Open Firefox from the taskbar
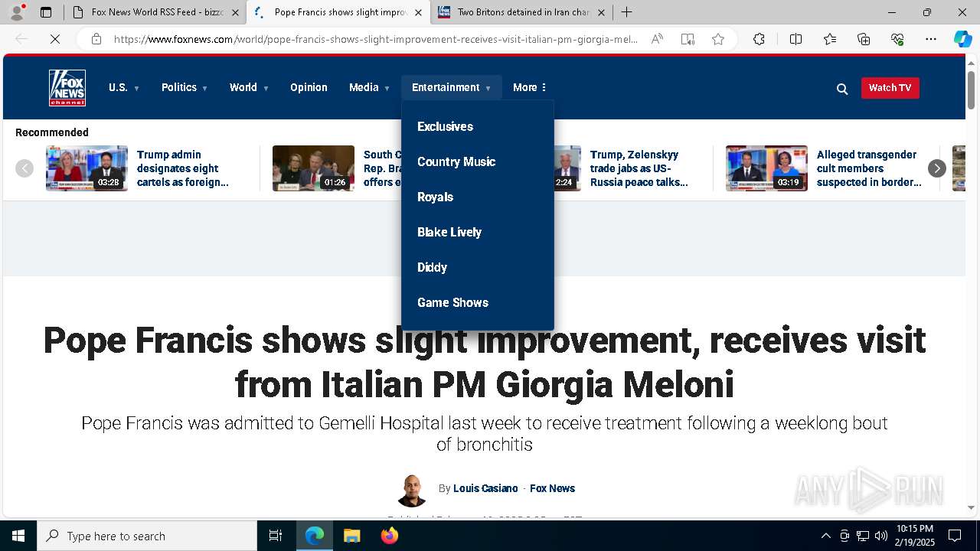 click(x=389, y=536)
